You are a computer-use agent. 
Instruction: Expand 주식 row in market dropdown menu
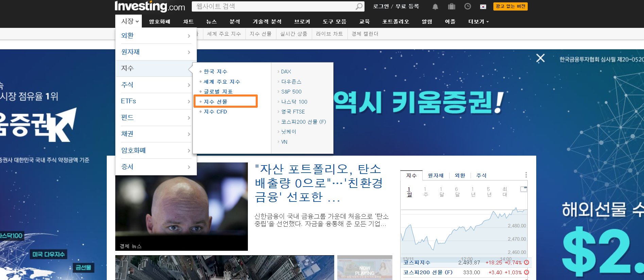point(156,85)
